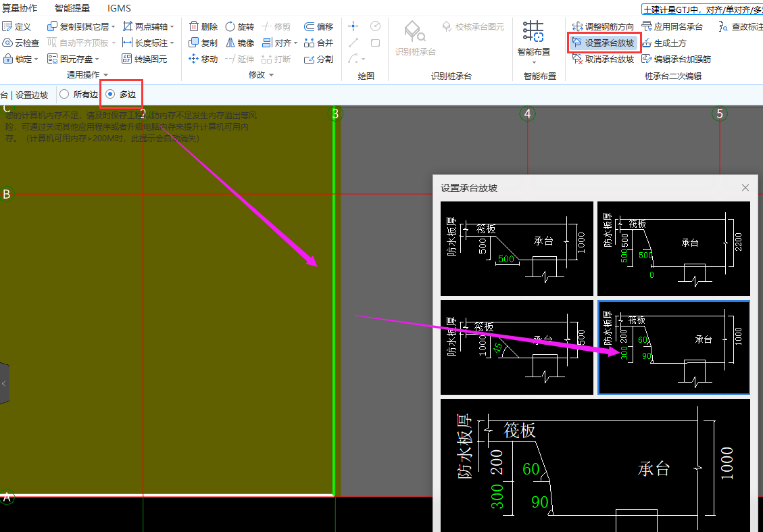763x532 pixels.
Task: Click axis bubble letter B
Action: click(x=6, y=194)
